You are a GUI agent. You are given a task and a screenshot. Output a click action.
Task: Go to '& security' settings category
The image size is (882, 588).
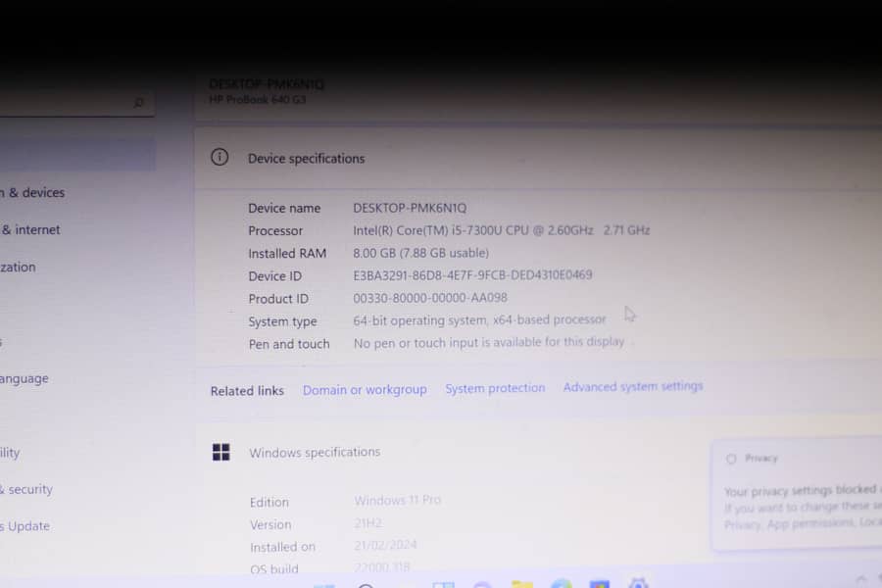click(x=27, y=490)
